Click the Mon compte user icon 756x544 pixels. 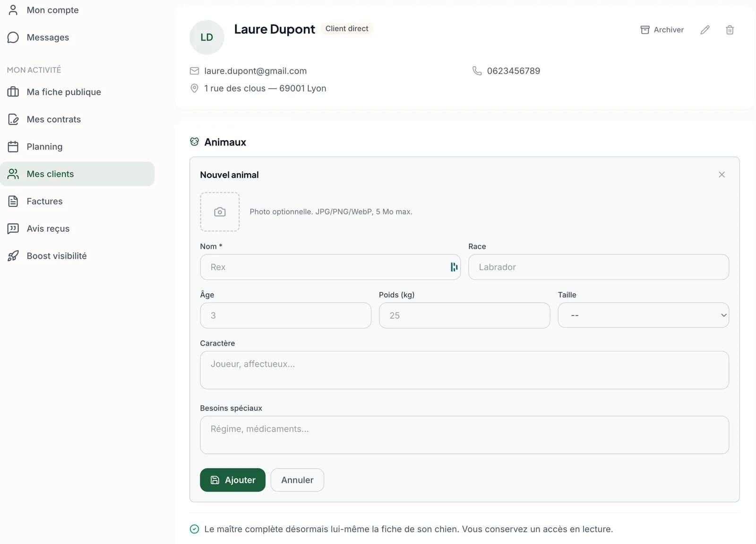coord(13,10)
